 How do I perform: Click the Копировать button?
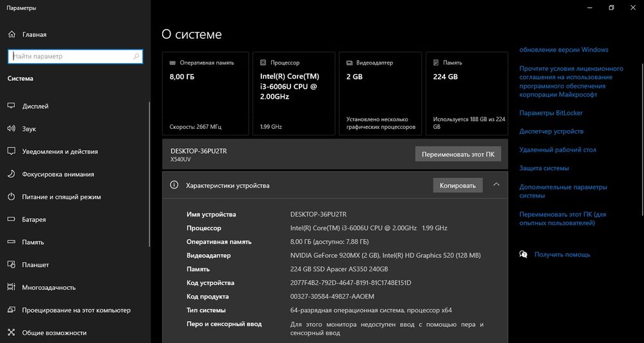pos(457,186)
